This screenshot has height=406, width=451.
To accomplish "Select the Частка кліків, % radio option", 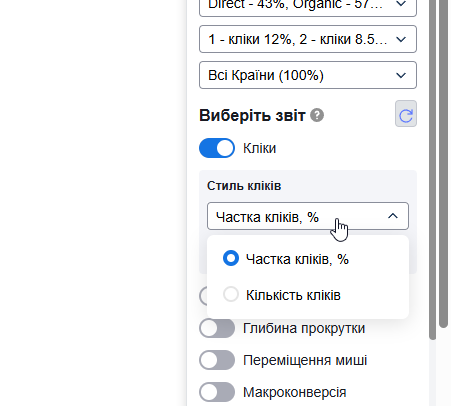I will 231,258.
